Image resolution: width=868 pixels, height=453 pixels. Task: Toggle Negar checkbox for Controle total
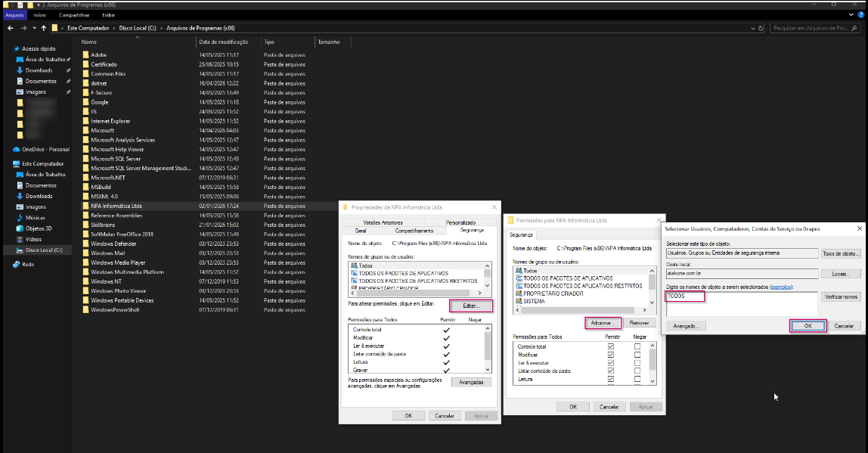pyautogui.click(x=637, y=346)
